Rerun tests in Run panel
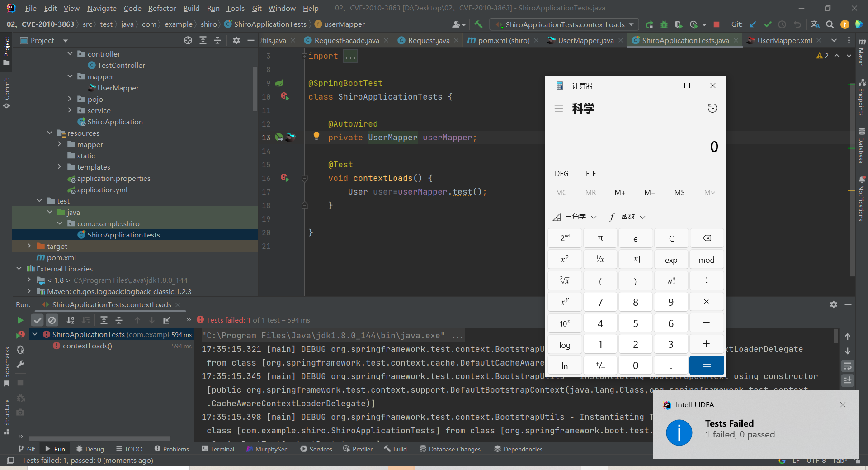Image resolution: width=868 pixels, height=470 pixels. (x=20, y=320)
